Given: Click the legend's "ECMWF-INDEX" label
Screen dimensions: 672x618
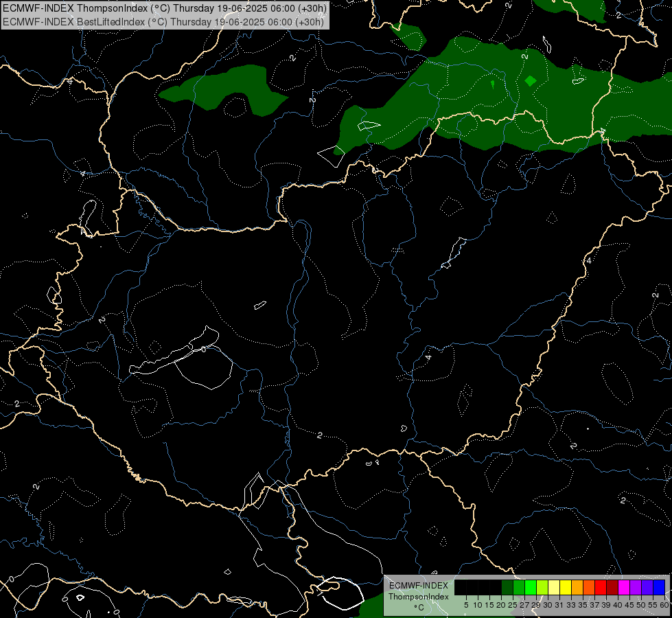Looking at the screenshot, I should pos(419,586).
